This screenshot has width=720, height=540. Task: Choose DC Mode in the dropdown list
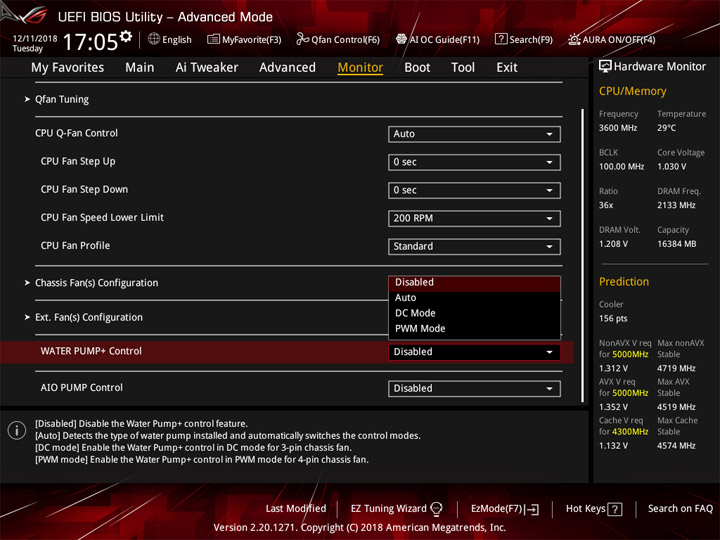pyautogui.click(x=474, y=313)
